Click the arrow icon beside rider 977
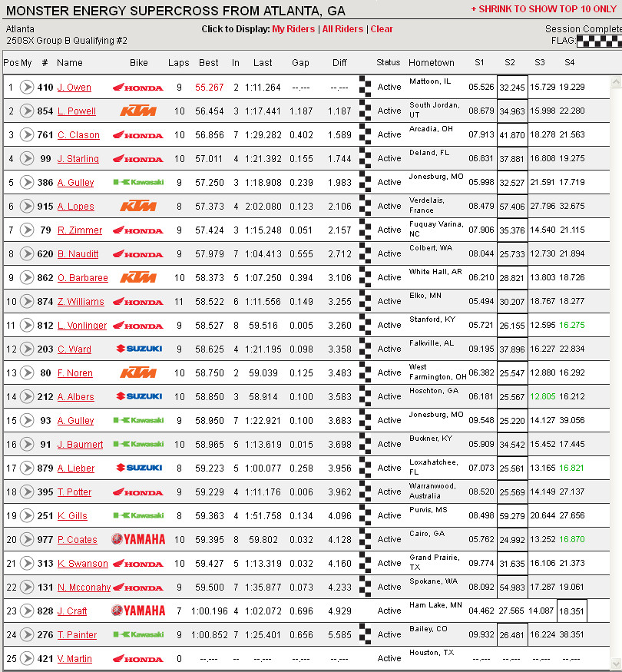622x672 pixels. [x=27, y=540]
